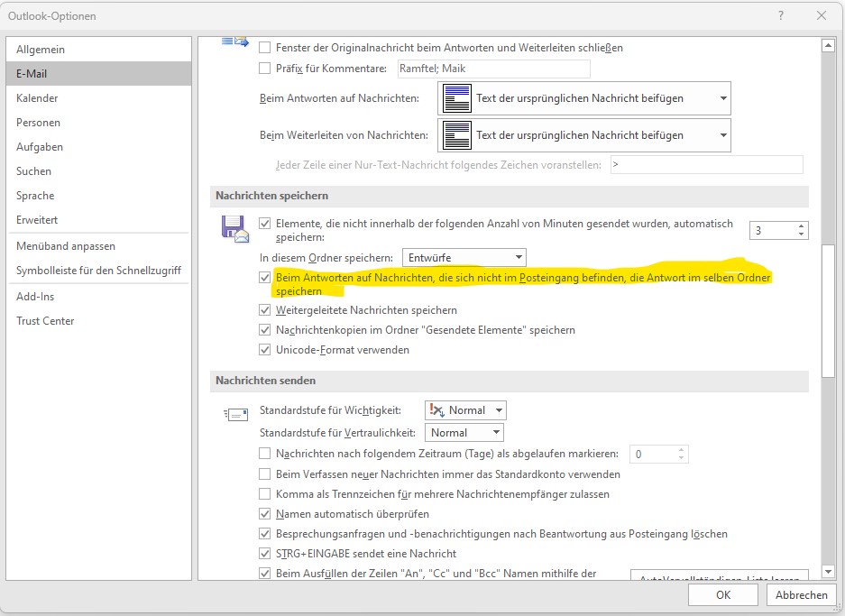Confirm with the OK button

723,595
